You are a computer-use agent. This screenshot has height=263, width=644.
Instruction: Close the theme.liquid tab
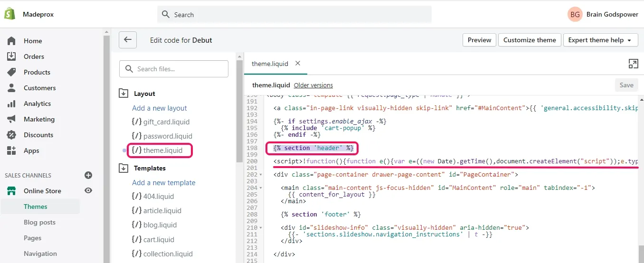pos(298,63)
